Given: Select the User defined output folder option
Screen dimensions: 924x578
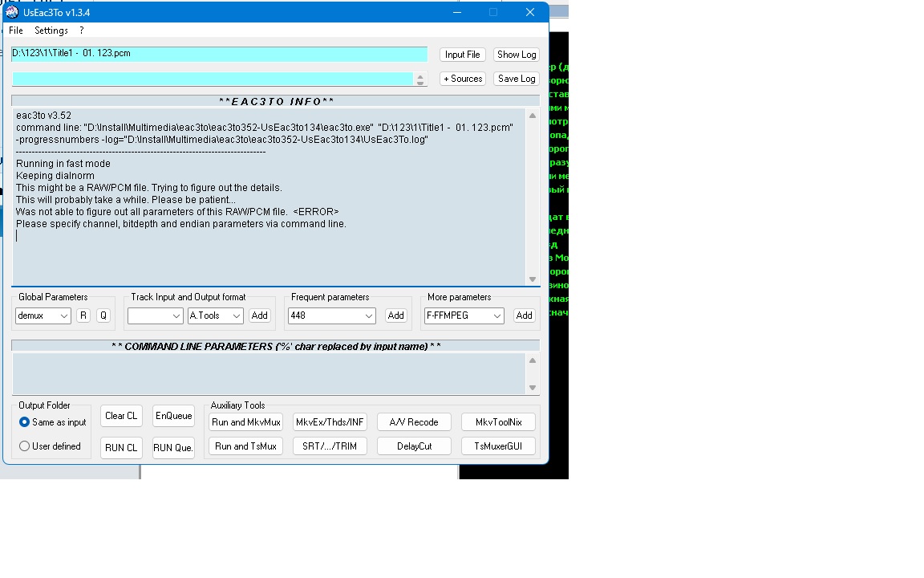Looking at the screenshot, I should point(25,446).
